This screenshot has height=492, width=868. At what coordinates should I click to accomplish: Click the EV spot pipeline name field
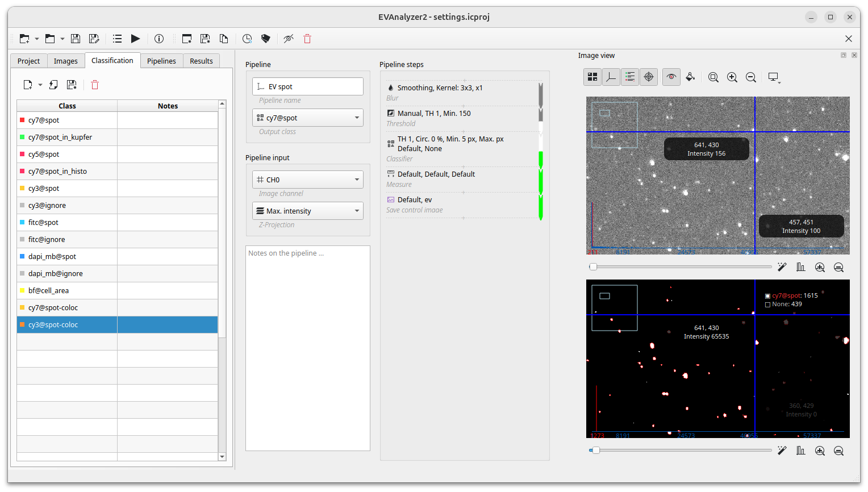click(x=308, y=86)
